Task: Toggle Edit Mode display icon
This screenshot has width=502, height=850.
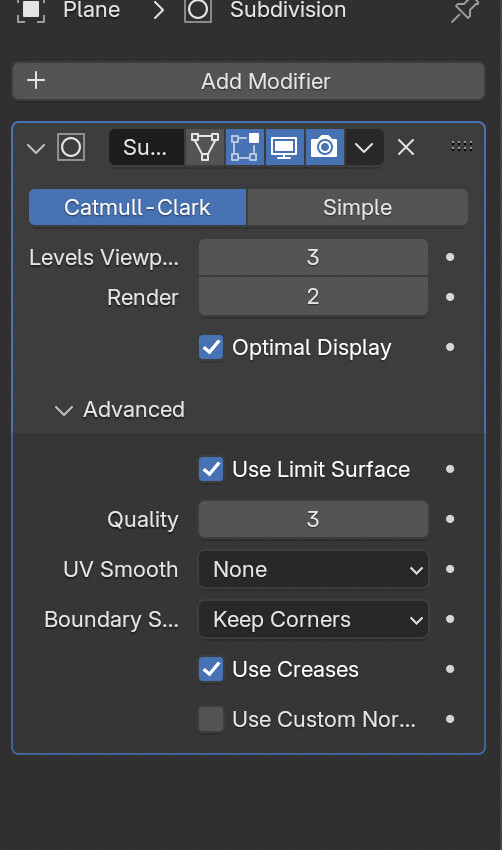Action: click(244, 147)
